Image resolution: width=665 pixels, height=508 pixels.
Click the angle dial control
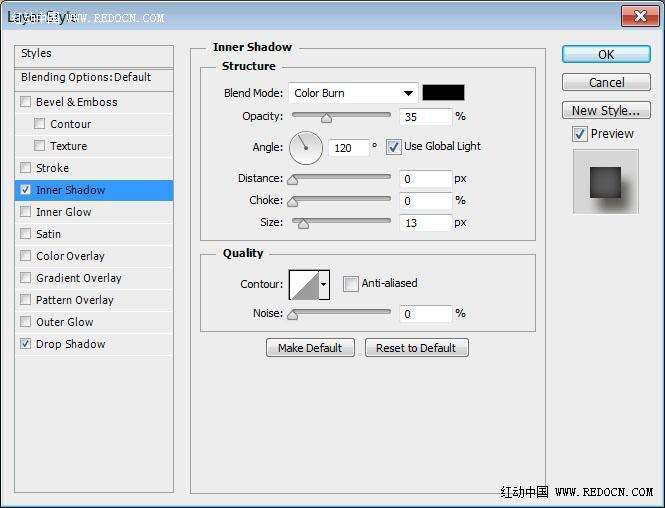(306, 147)
